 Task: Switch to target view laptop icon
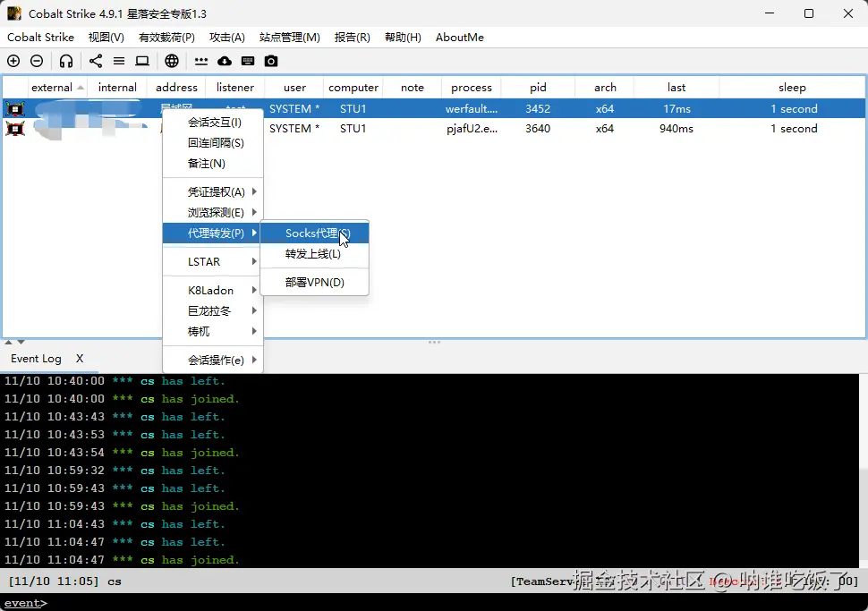[x=142, y=61]
